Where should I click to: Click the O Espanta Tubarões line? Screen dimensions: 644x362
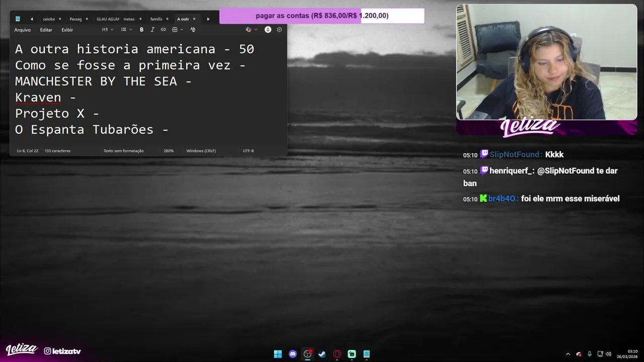[x=92, y=129]
